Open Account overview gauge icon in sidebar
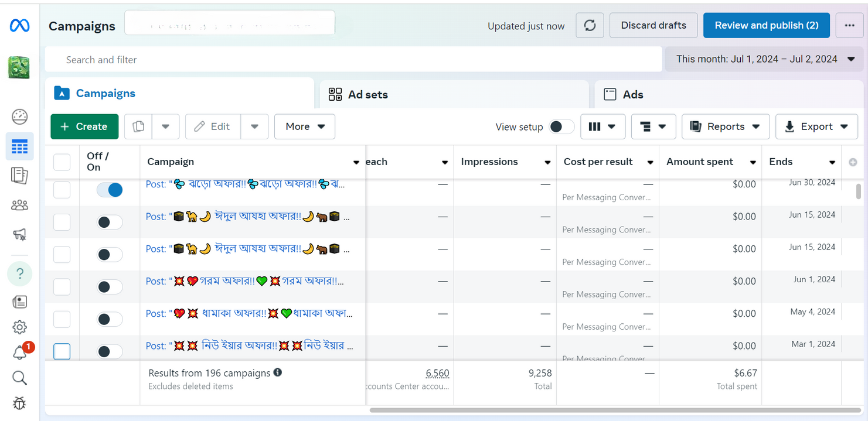 coord(19,117)
